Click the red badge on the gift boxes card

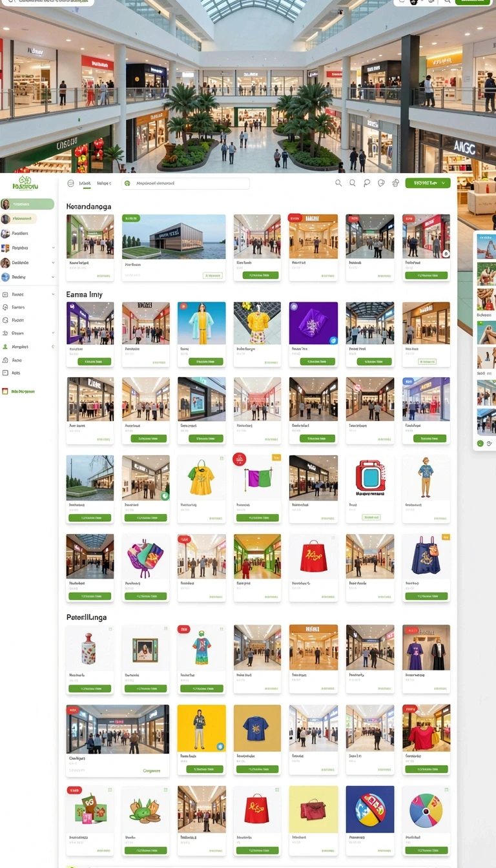pyautogui.click(x=74, y=790)
